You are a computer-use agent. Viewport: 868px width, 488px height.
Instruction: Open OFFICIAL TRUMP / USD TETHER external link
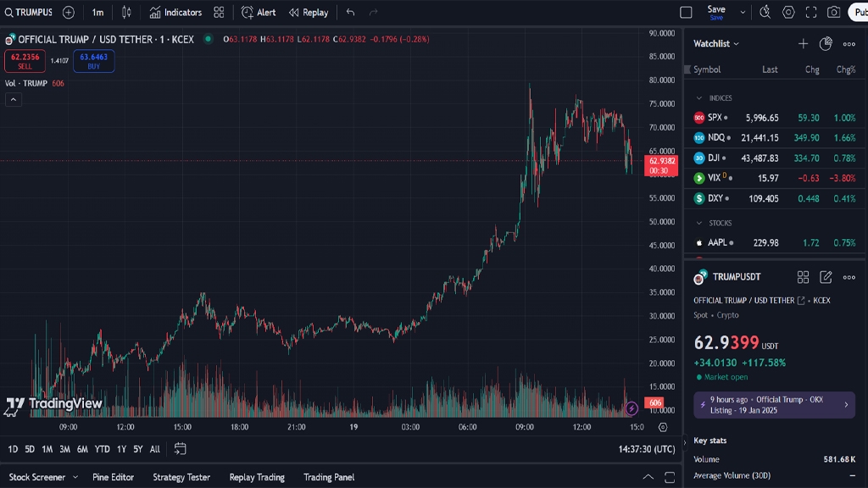(800, 301)
